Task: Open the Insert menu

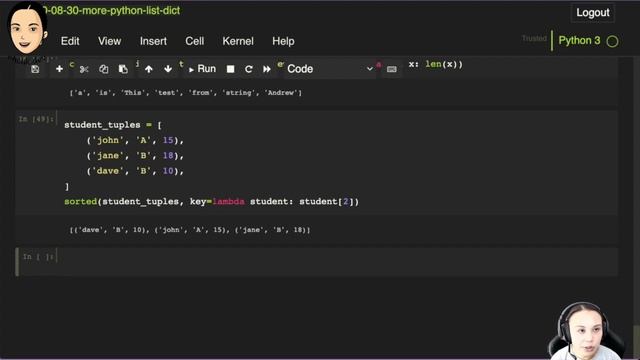Action: [x=153, y=41]
